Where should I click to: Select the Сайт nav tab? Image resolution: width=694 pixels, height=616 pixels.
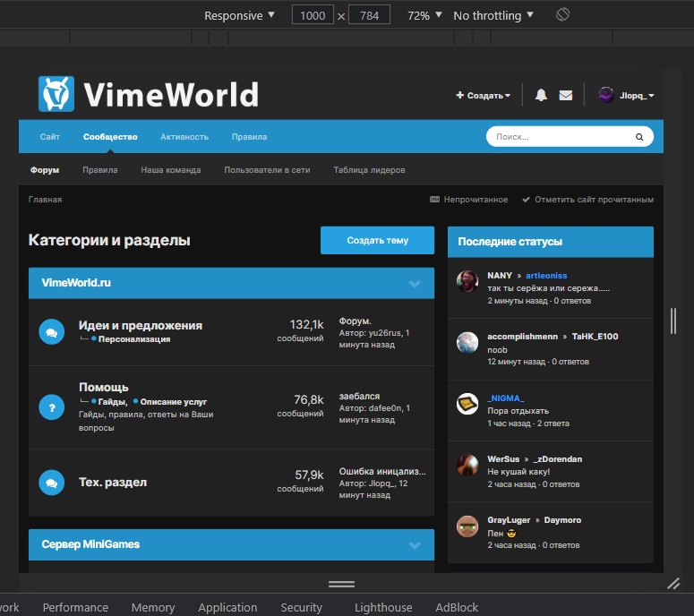pyautogui.click(x=49, y=137)
